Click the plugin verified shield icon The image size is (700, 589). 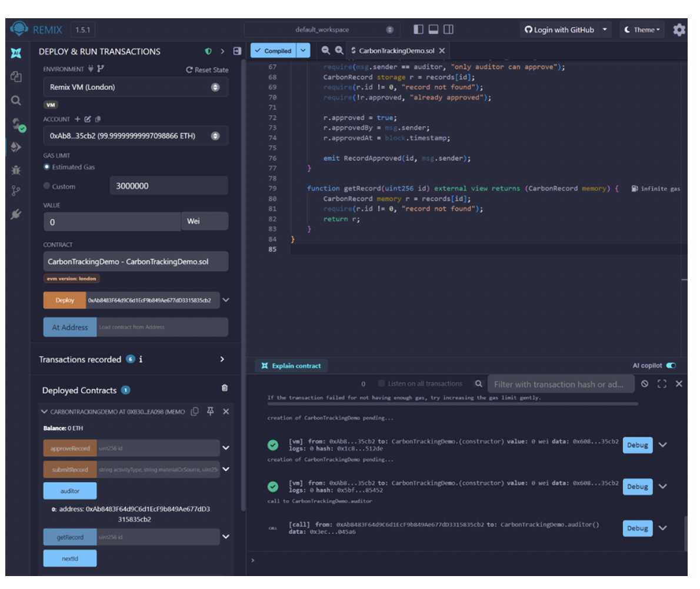click(x=208, y=51)
